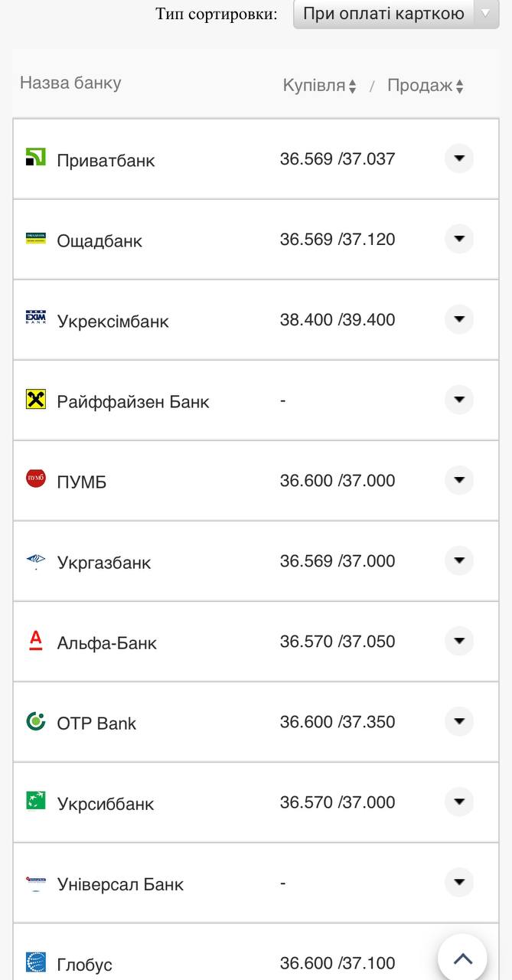Viewport: 512px width, 980px height.
Task: Click the ПУМБ red circle logo
Action: pos(36,479)
